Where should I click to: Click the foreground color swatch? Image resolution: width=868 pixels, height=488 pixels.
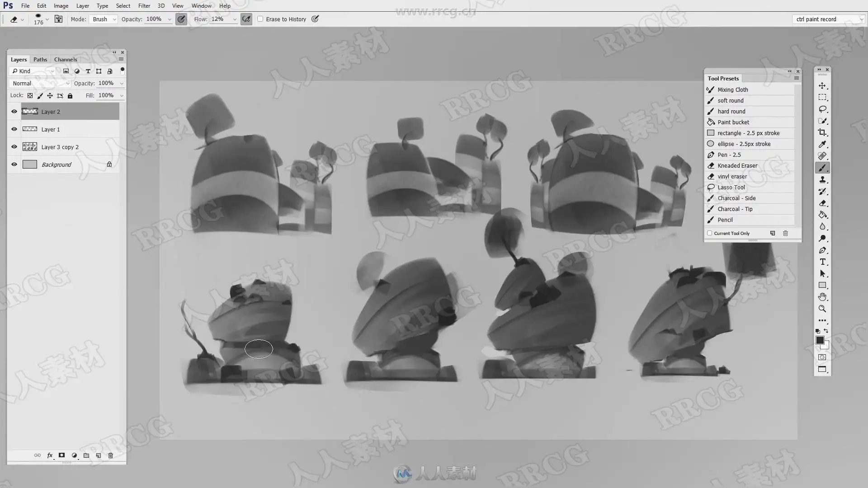pyautogui.click(x=819, y=340)
